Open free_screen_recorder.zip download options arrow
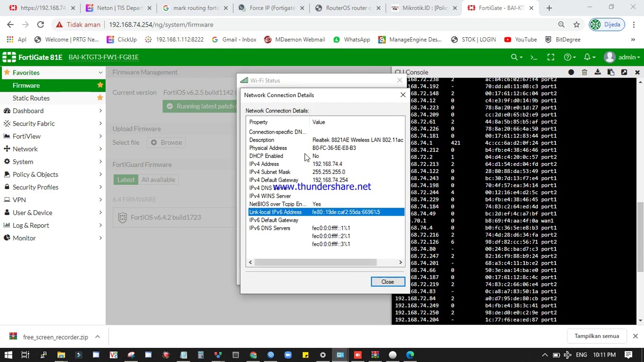Viewport: 644px width, 362px height. pyautogui.click(x=98, y=337)
